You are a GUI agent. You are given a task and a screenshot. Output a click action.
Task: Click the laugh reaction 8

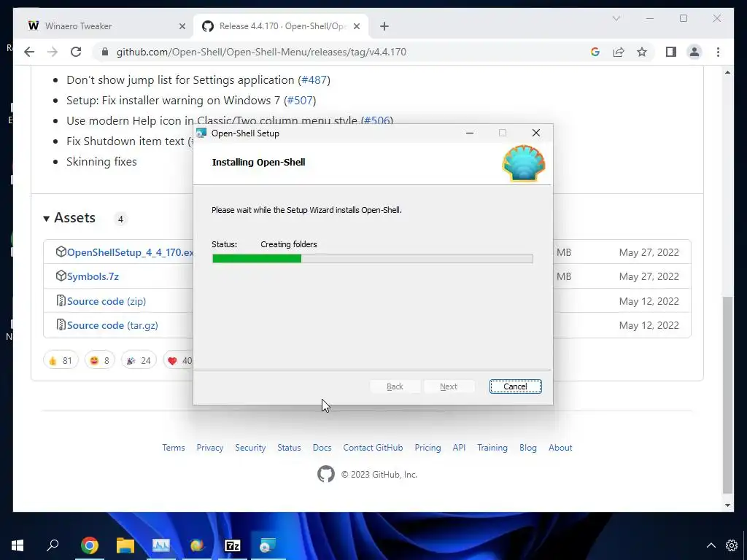pos(99,360)
